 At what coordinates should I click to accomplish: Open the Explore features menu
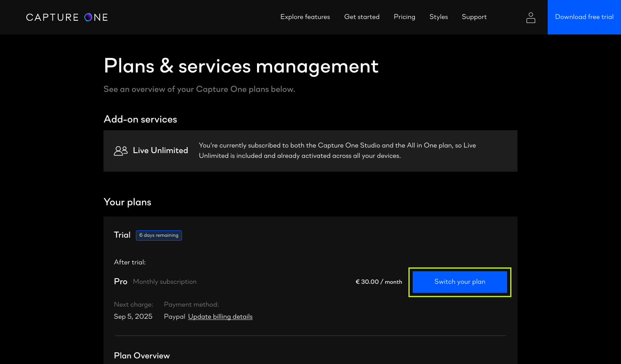pos(305,17)
